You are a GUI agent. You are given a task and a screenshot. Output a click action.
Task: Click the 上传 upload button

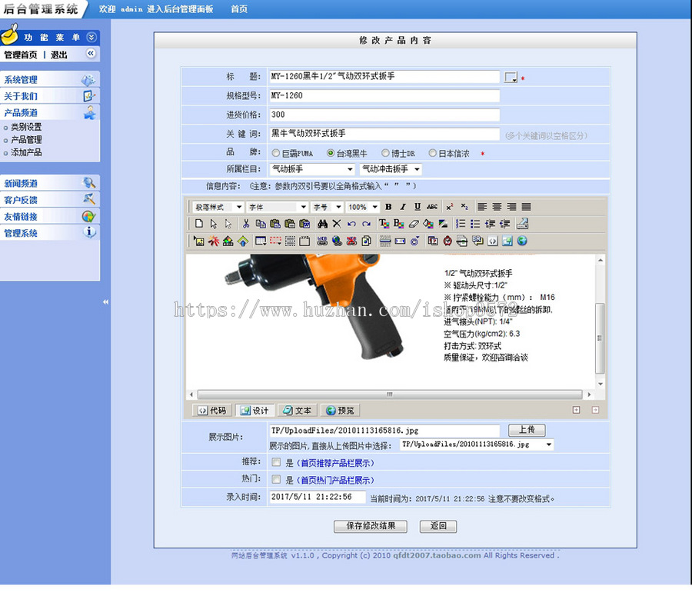pyautogui.click(x=527, y=430)
